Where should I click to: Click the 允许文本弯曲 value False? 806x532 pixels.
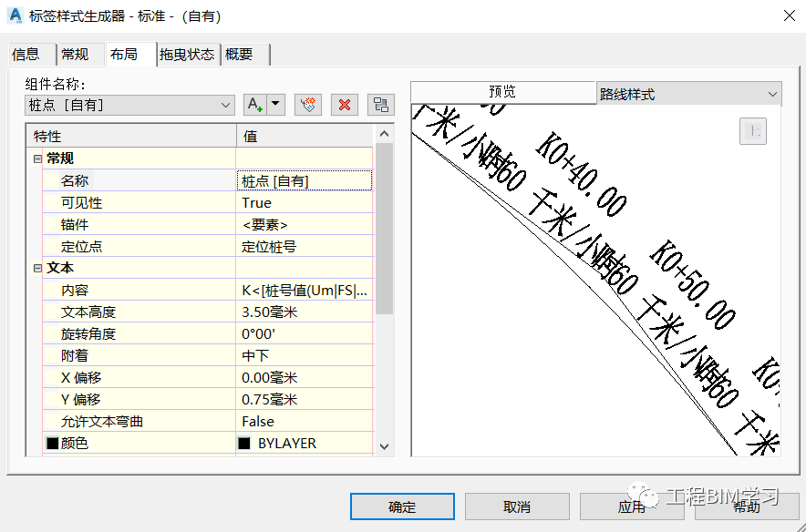tap(305, 422)
